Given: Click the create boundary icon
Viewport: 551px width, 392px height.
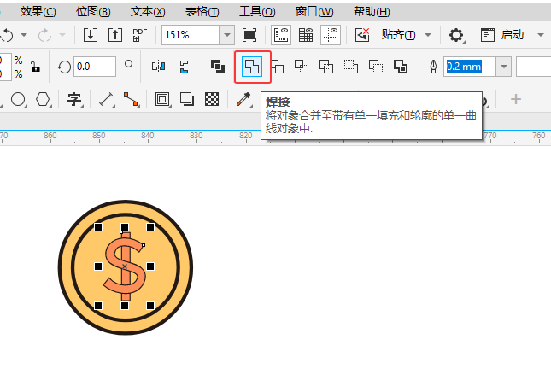Looking at the screenshot, I should 401,67.
